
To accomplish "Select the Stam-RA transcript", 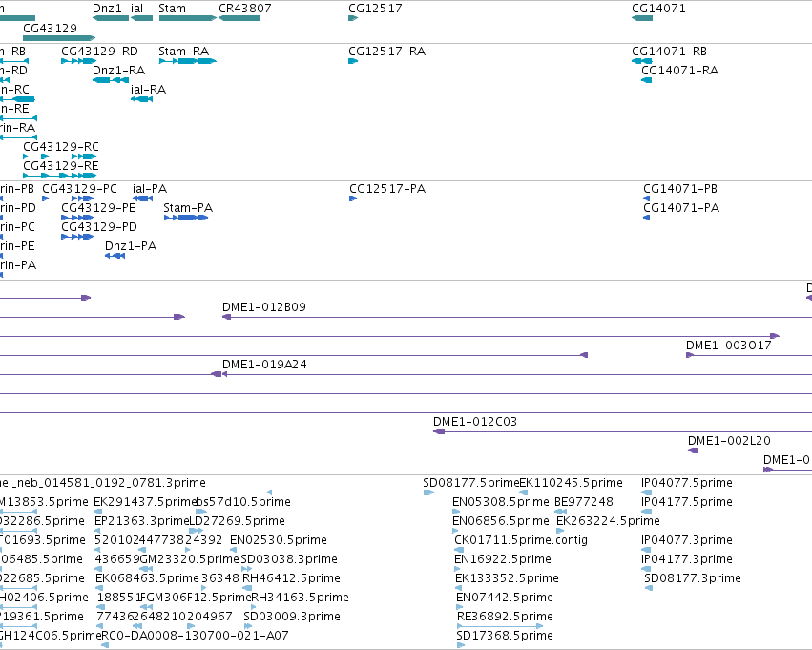I will tap(187, 61).
